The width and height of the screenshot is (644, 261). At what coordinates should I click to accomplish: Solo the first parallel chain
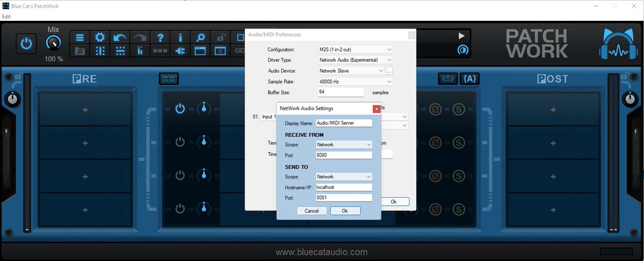coord(458,109)
